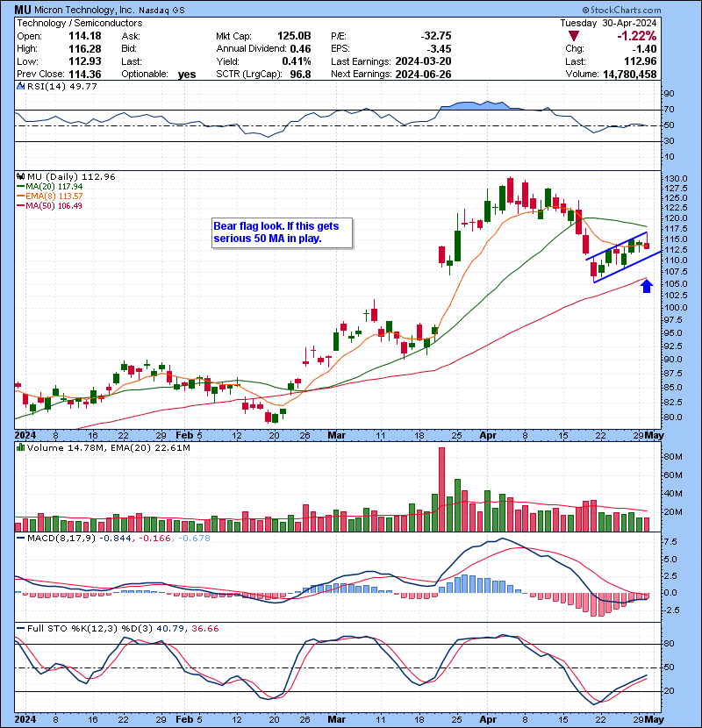Click the RSI(14) 49.77 indicator label
Screen dimensions: 702x728
(x=62, y=86)
